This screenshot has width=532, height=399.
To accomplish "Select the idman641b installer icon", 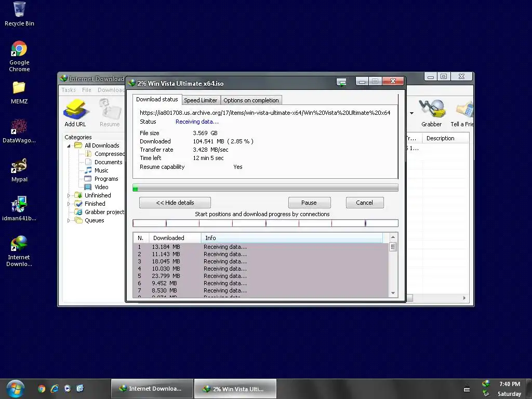I will 19,209.
